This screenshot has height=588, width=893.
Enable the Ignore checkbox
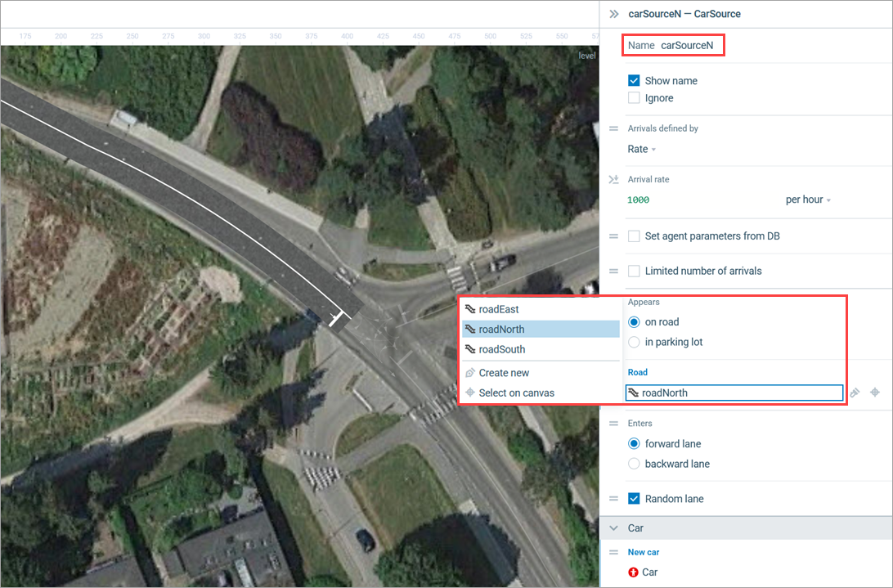pyautogui.click(x=634, y=98)
